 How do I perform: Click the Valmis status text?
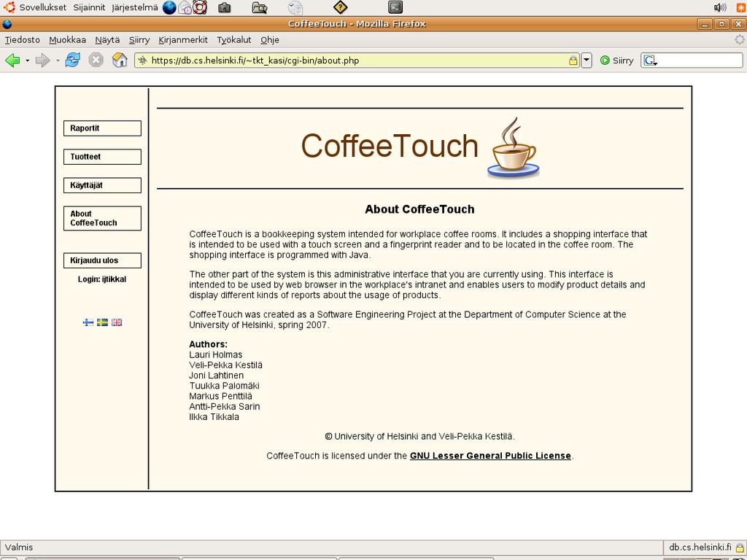(19, 547)
